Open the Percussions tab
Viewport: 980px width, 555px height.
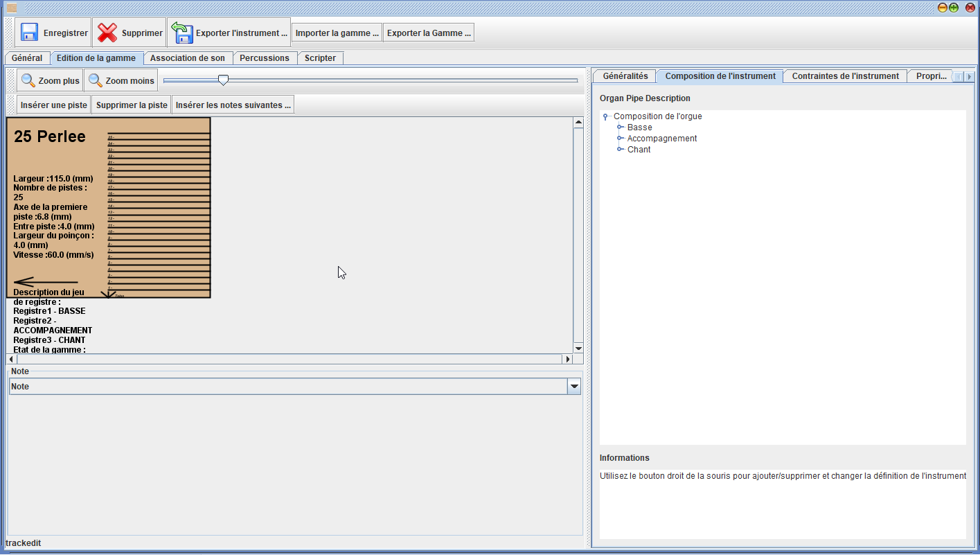265,58
